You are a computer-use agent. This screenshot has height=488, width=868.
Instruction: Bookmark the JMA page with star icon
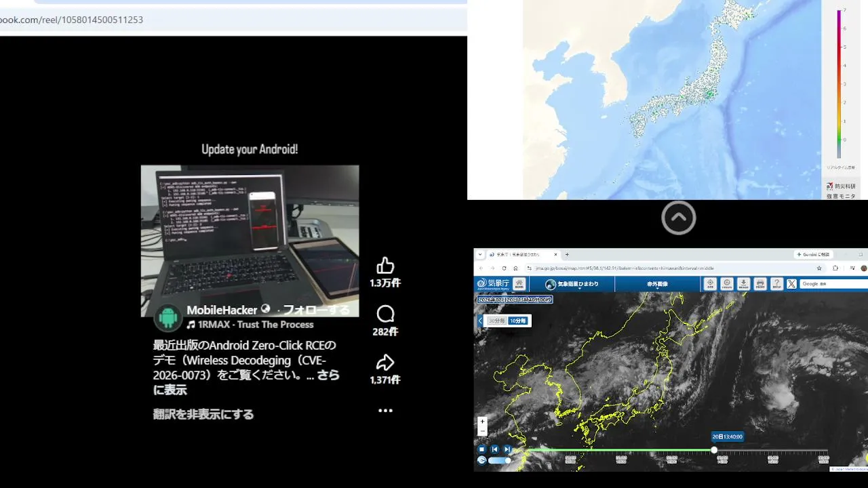pyautogui.click(x=819, y=268)
